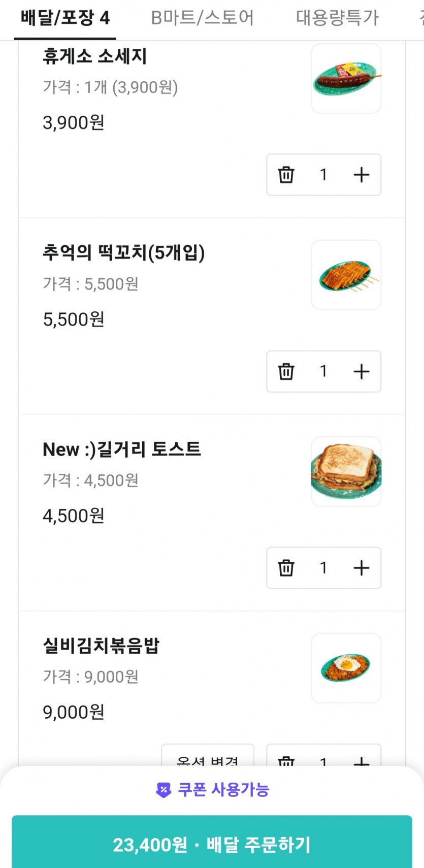Remove 추억의 떡꼬치 using trash icon
This screenshot has width=424, height=868.
[x=286, y=371]
